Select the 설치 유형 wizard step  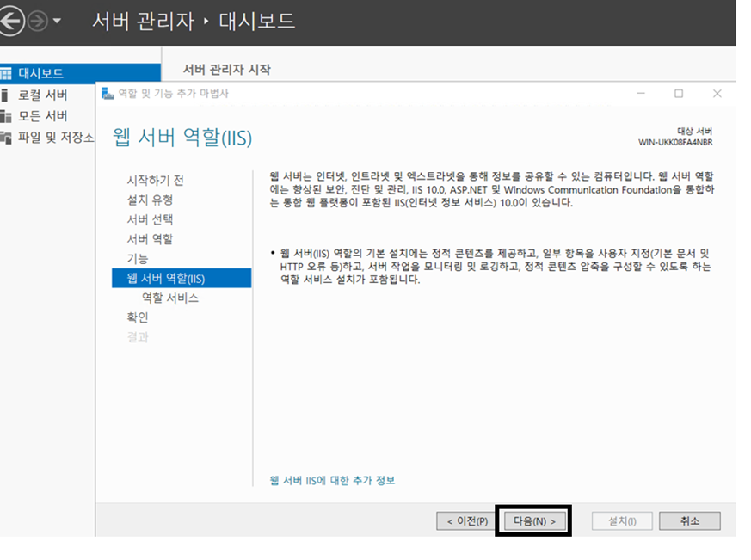tap(150, 200)
